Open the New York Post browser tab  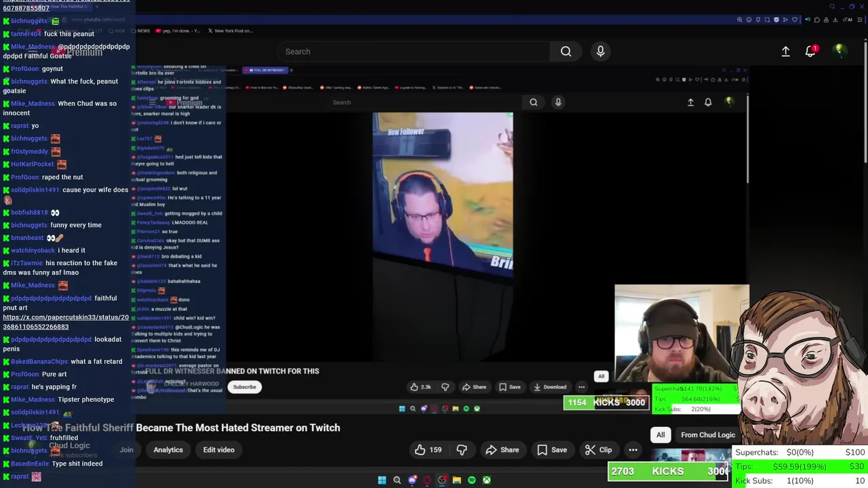(x=230, y=30)
